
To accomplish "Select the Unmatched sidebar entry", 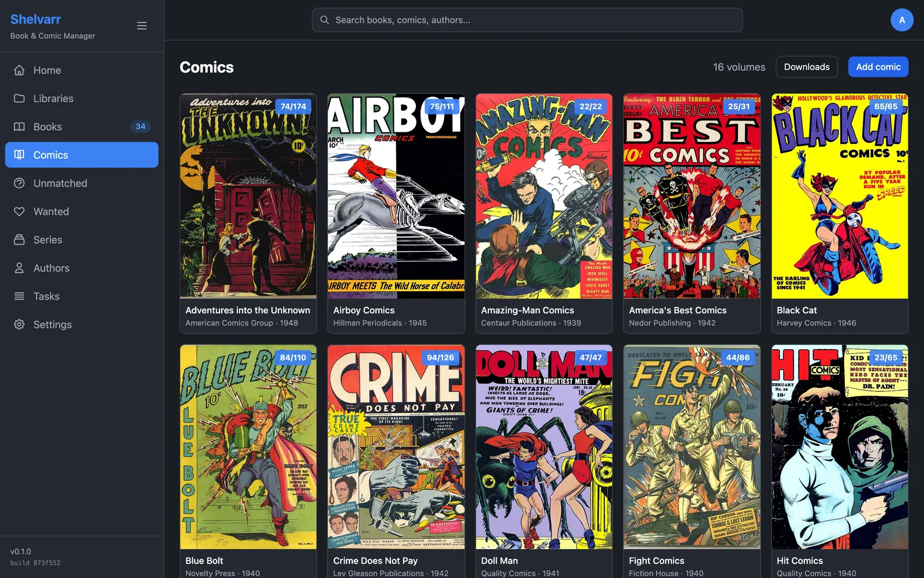I will pyautogui.click(x=81, y=183).
